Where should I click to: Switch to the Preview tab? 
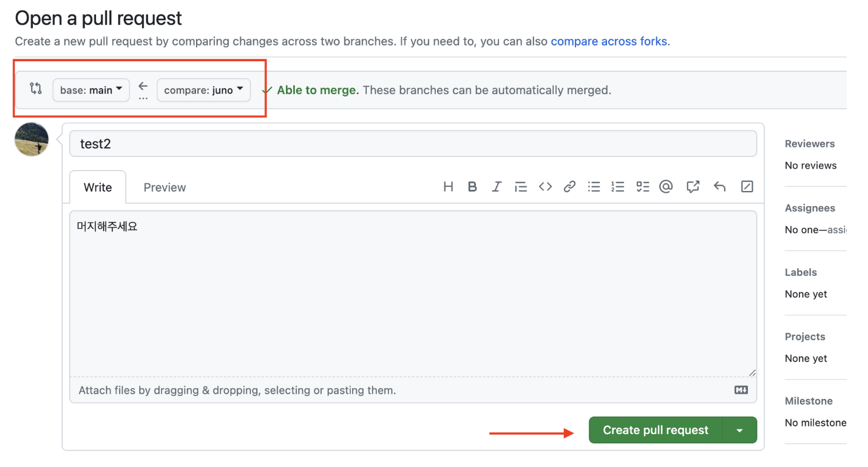(x=164, y=187)
